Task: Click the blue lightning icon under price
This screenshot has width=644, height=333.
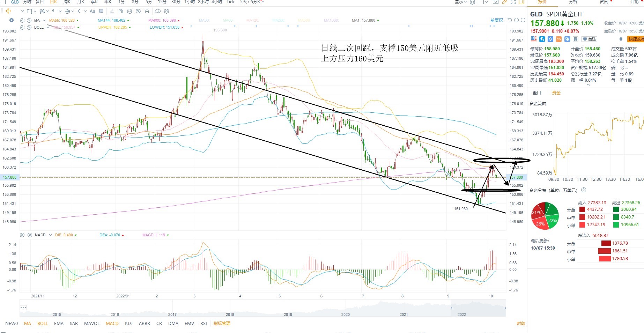Action: 542,39
